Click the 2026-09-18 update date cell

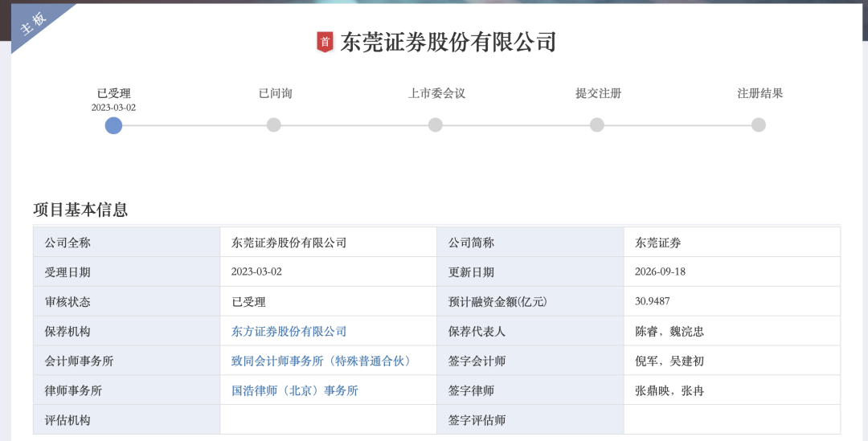pos(732,272)
